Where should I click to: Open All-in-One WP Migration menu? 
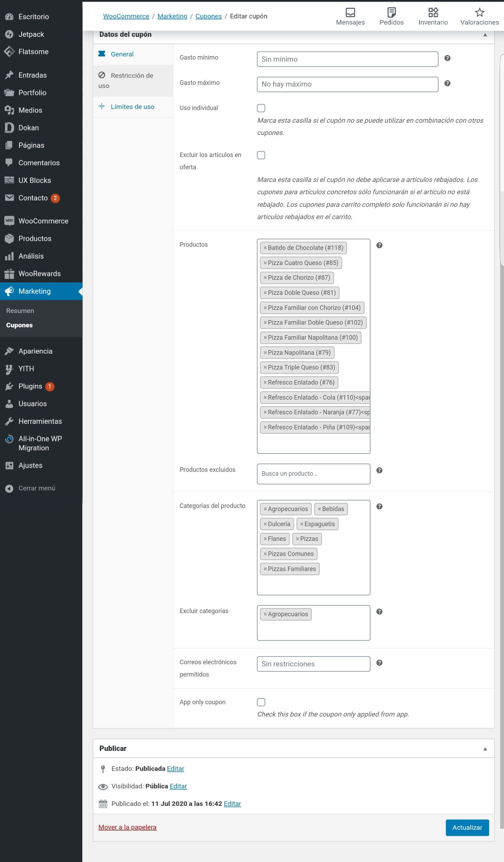click(x=41, y=443)
